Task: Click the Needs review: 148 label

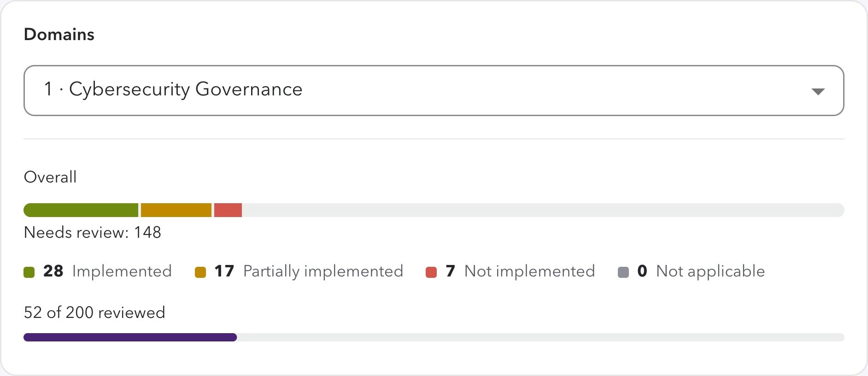Action: pos(93,232)
